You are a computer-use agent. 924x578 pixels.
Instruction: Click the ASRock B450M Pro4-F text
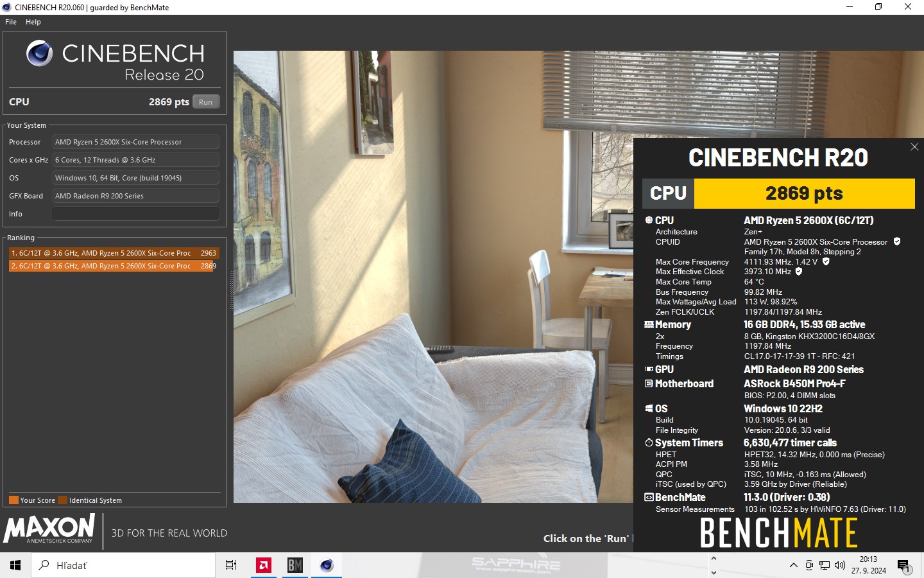(x=794, y=383)
